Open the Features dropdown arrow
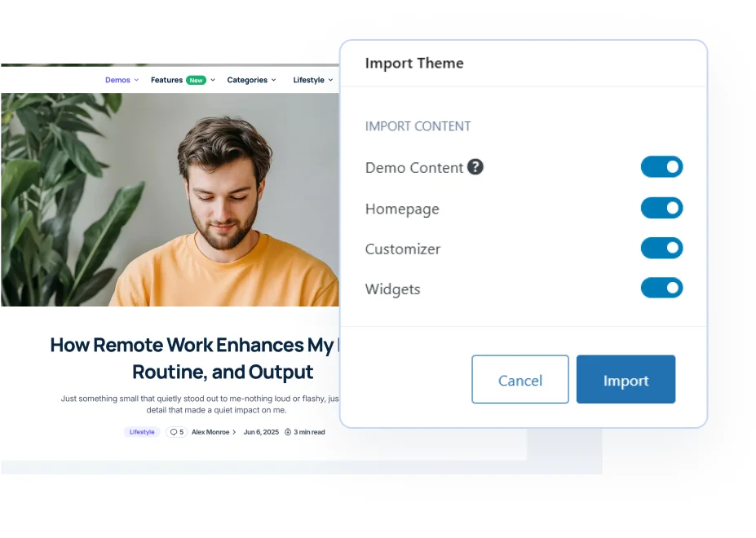The height and width of the screenshot is (538, 756). click(x=213, y=80)
